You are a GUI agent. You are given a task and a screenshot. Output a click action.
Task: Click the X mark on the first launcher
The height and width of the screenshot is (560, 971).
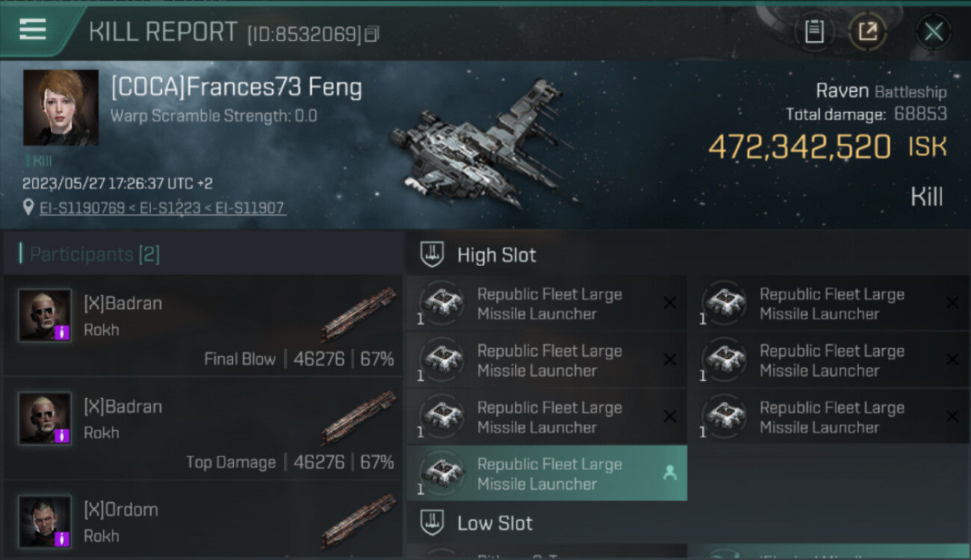[669, 303]
